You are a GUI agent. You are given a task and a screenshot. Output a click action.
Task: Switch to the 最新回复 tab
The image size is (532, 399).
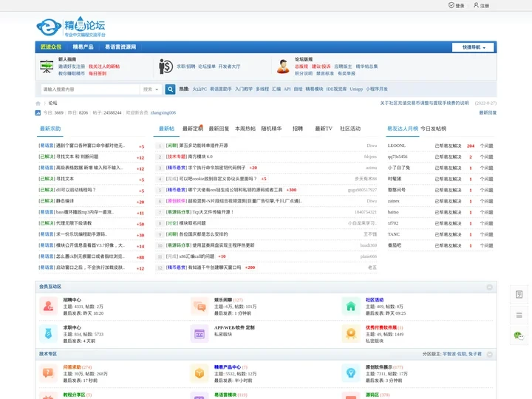[x=219, y=129]
